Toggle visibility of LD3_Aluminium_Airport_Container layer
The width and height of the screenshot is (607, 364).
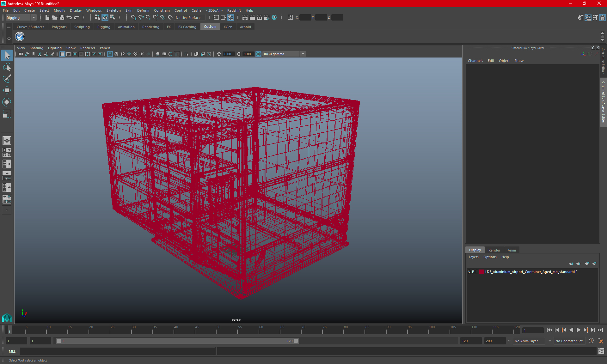pyautogui.click(x=469, y=272)
